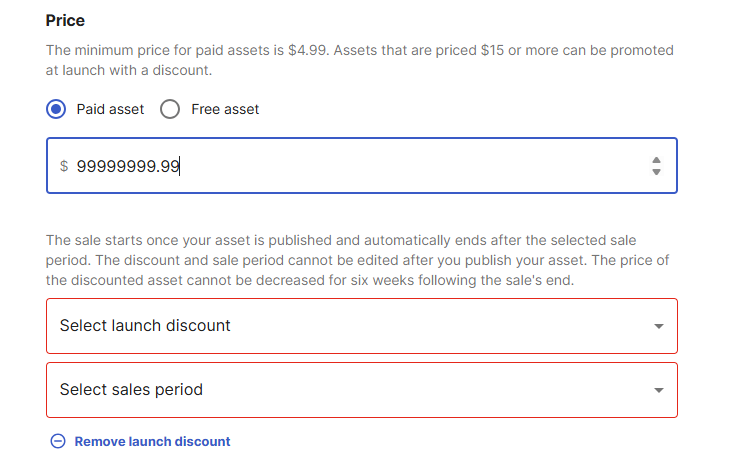Viewport: 733px width, 470px height.
Task: Open the Select launch discount dropdown
Action: coord(362,326)
